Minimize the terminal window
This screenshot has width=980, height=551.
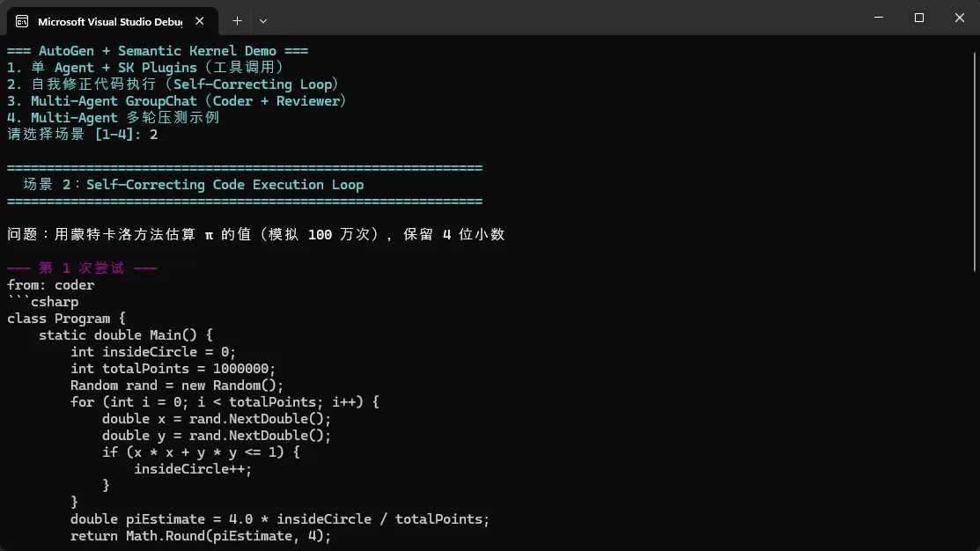(x=878, y=18)
